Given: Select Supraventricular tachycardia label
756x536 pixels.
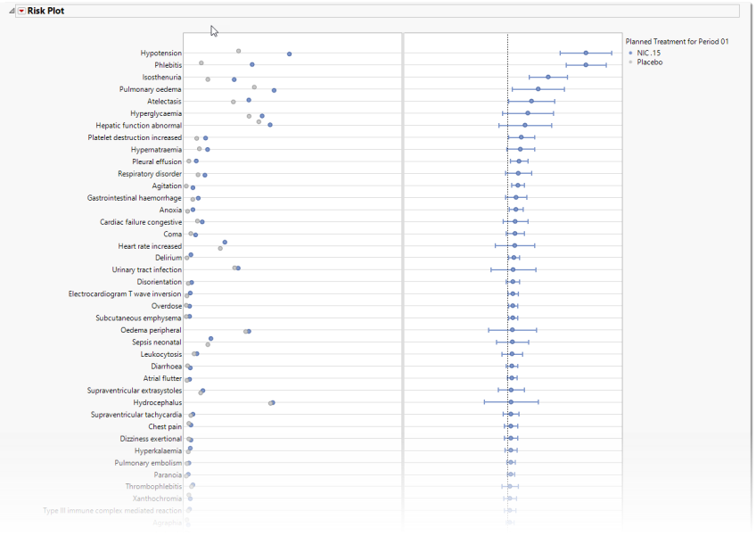Looking at the screenshot, I should point(136,415).
